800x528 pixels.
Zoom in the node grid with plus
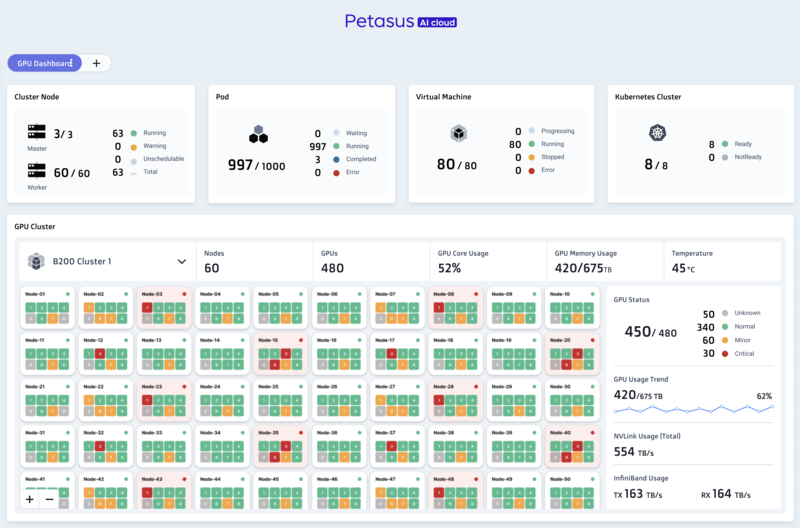(x=30, y=498)
